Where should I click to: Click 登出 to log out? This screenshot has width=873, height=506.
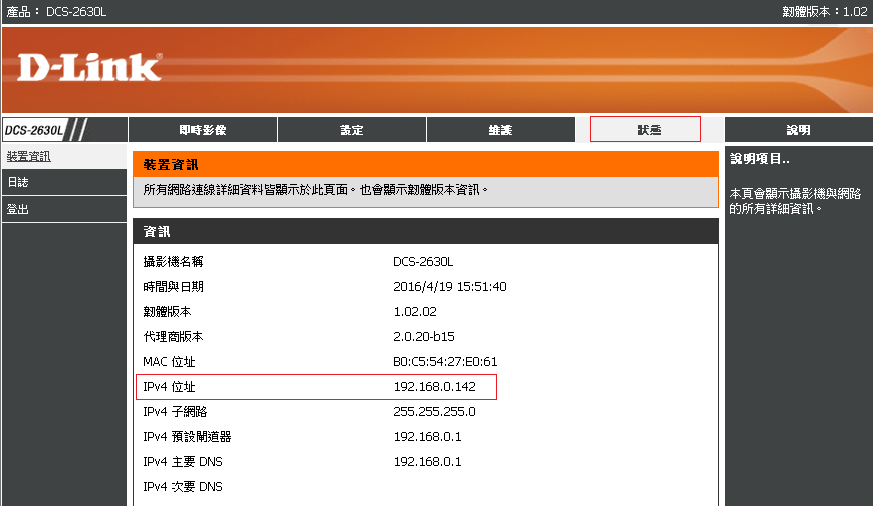click(x=18, y=209)
